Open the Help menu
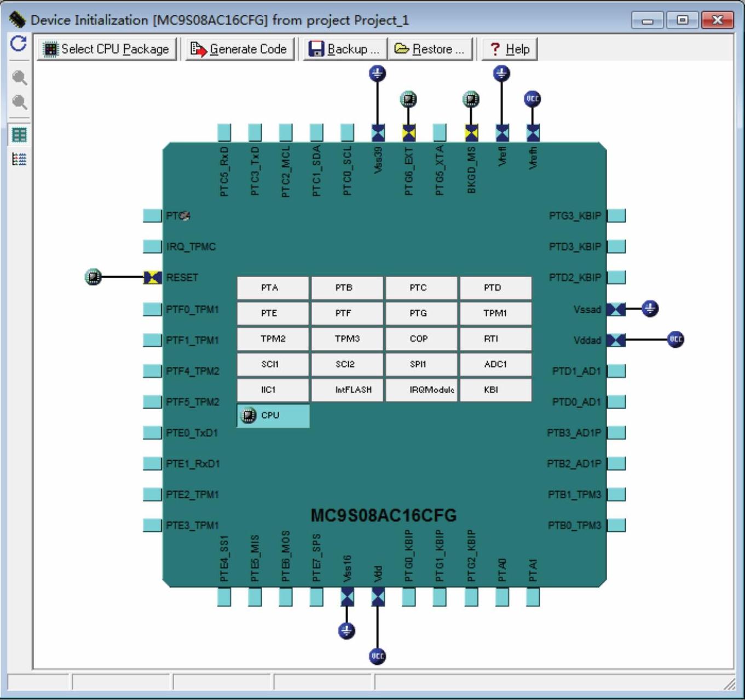Screen dimensions: 745x700 click(x=510, y=49)
